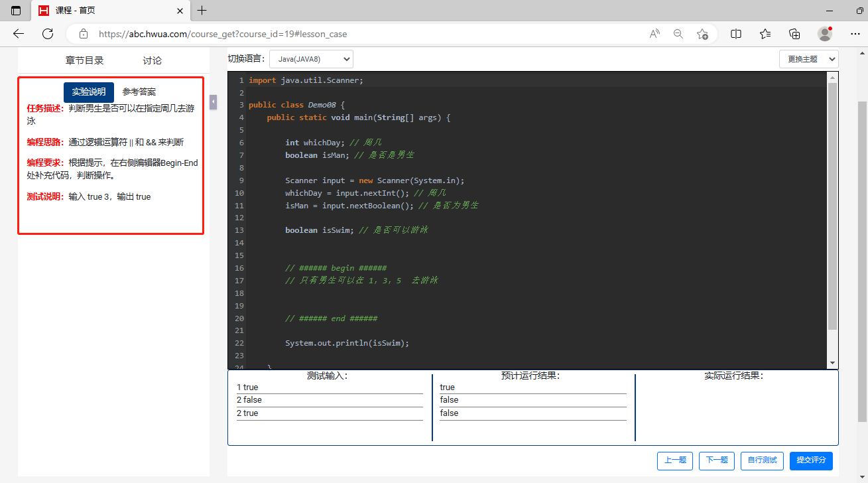Click the 下一题 button

pyautogui.click(x=717, y=460)
